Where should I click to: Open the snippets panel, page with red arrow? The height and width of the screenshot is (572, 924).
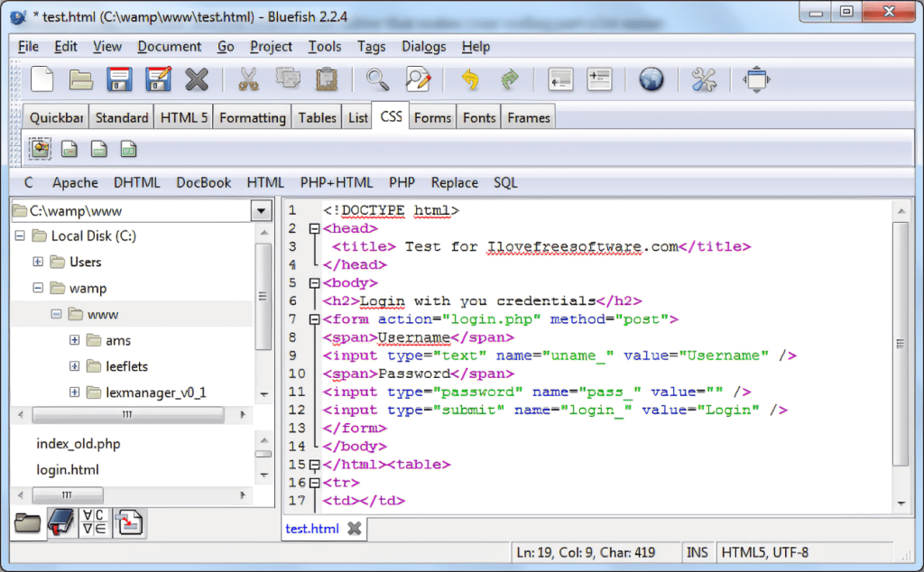(129, 522)
